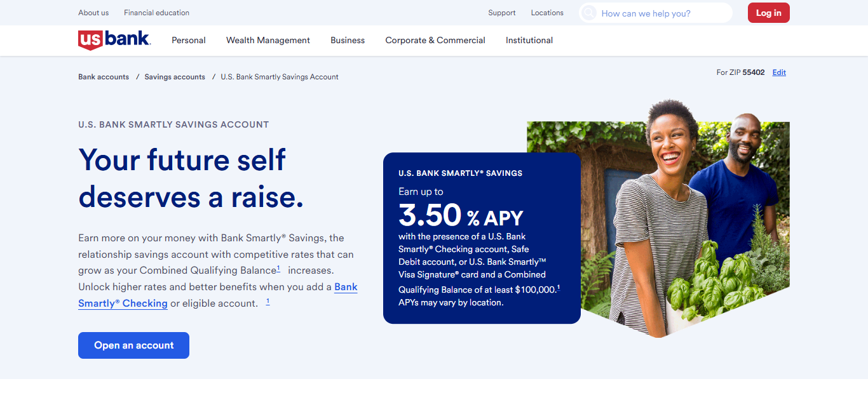This screenshot has width=868, height=407.
Task: Go to Bank accounts breadcrumb
Action: 104,77
